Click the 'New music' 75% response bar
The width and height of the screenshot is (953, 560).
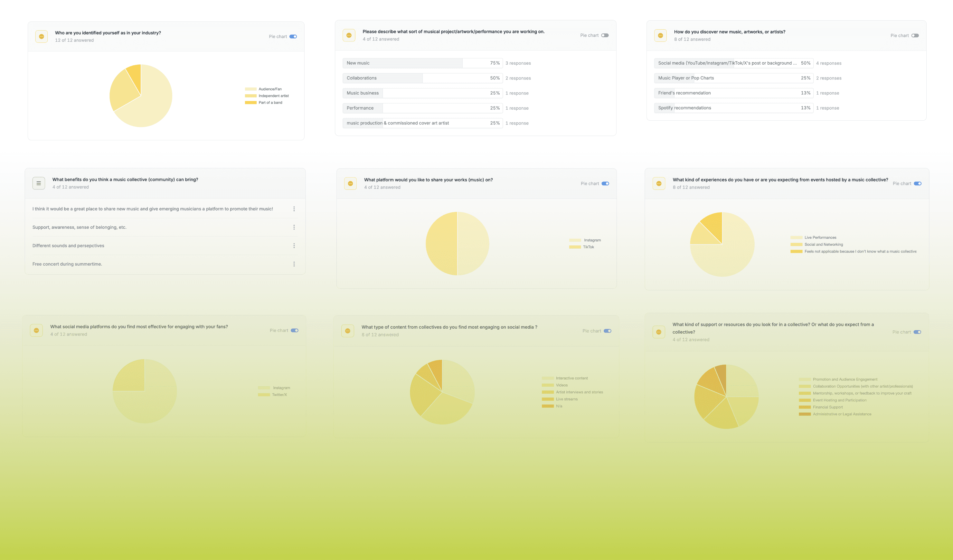[x=422, y=63]
